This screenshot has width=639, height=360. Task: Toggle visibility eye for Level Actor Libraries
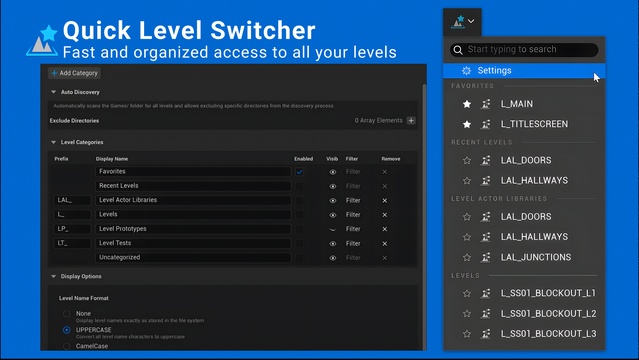point(333,201)
